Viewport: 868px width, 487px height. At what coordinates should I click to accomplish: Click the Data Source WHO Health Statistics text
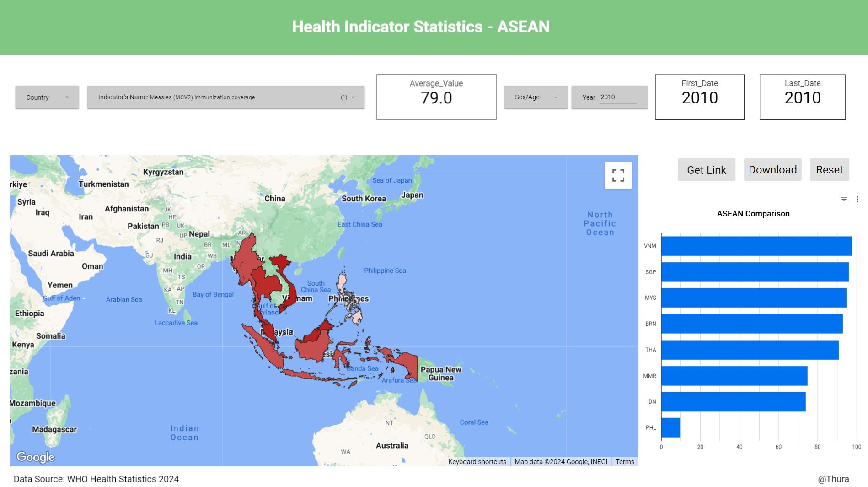tap(96, 479)
